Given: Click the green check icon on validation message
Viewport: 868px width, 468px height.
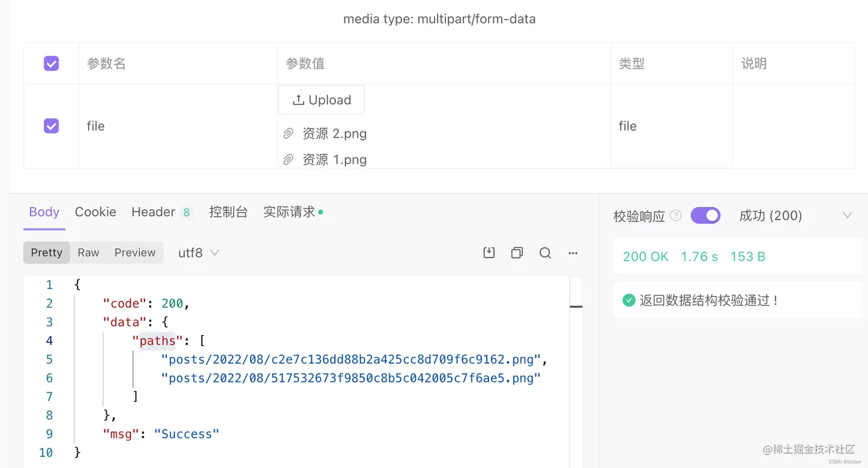Looking at the screenshot, I should pyautogui.click(x=628, y=300).
